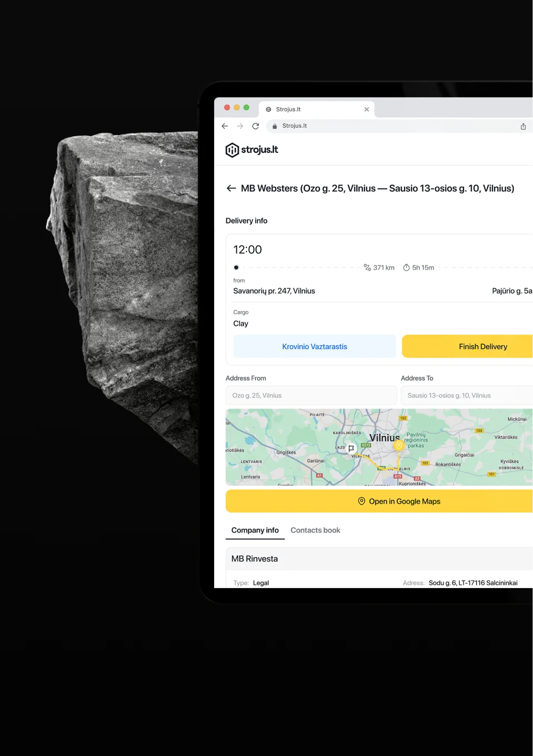Click the route distance icon near 371 km
This screenshot has width=533, height=756.
[367, 267]
